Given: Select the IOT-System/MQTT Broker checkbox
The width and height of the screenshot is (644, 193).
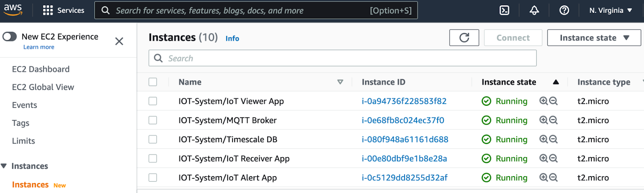Looking at the screenshot, I should pos(153,120).
